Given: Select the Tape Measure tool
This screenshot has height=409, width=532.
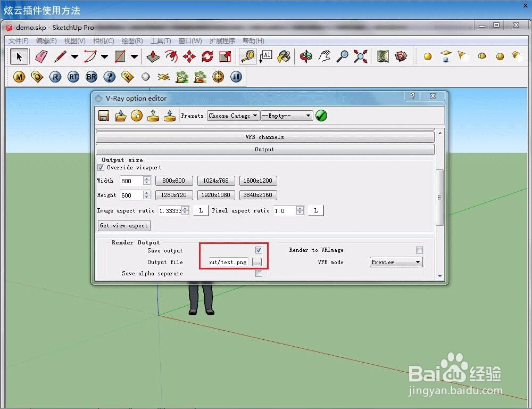Looking at the screenshot, I should [248, 56].
